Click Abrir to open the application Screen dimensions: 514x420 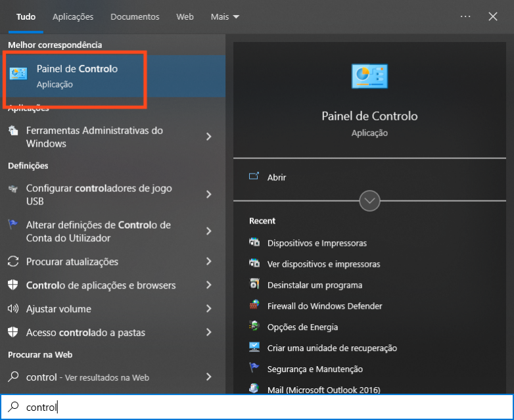coord(276,177)
